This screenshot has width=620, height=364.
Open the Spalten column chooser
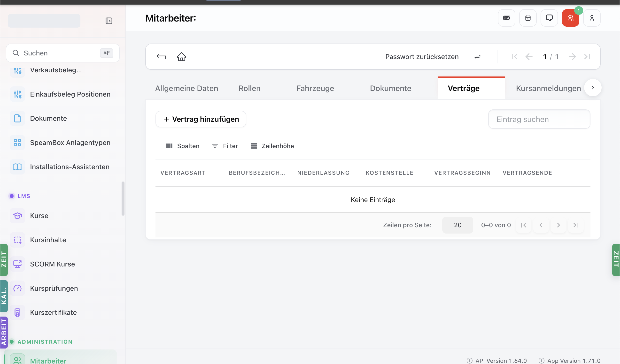[x=183, y=146]
